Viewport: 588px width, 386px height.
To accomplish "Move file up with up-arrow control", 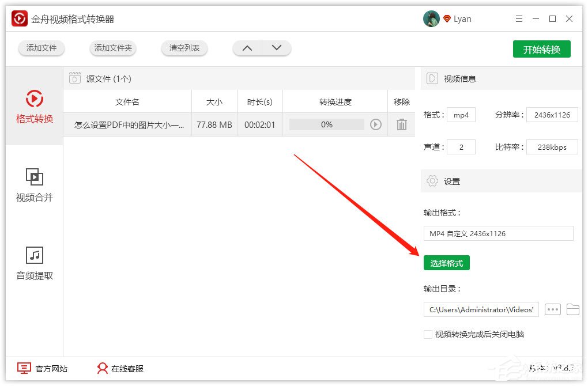I will 247,48.
